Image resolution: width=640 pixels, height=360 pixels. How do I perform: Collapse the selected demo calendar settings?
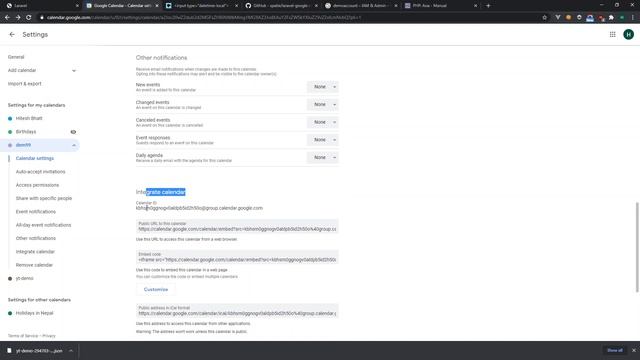click(x=74, y=145)
